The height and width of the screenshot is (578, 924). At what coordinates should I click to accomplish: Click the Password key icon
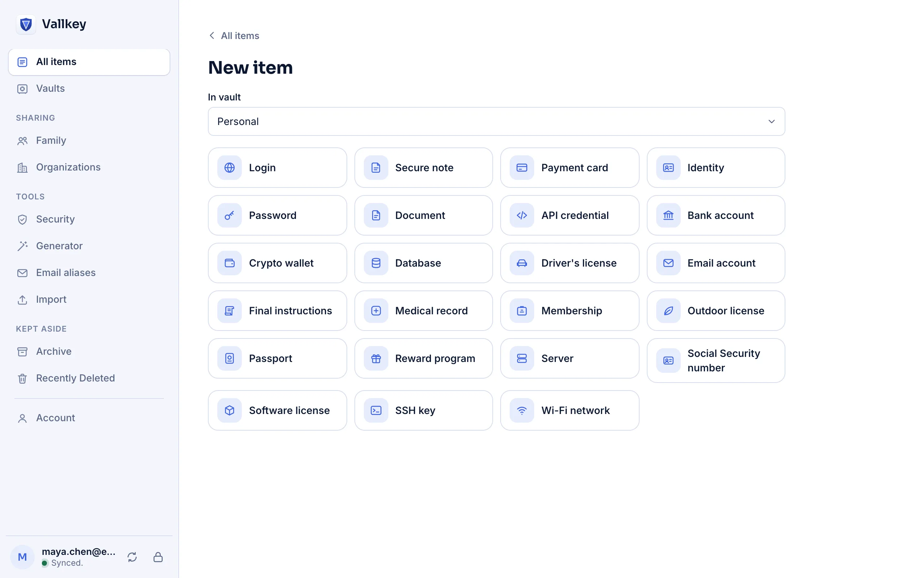(230, 215)
